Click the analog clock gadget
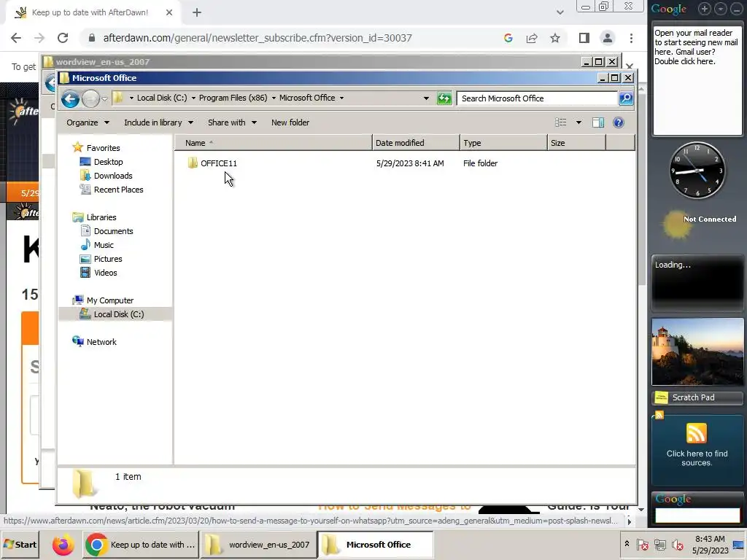Image resolution: width=747 pixels, height=560 pixels. (697, 170)
